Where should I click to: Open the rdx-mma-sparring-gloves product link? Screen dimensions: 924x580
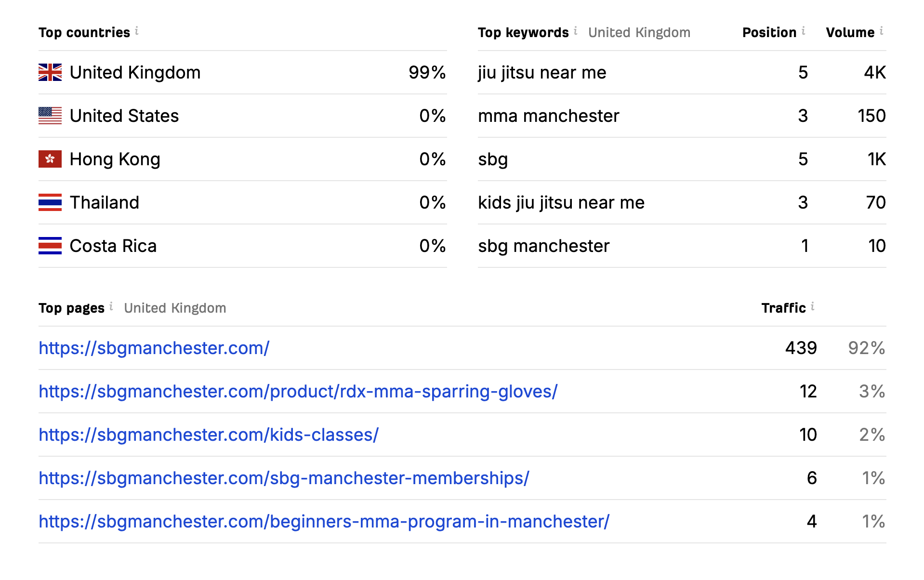[298, 392]
